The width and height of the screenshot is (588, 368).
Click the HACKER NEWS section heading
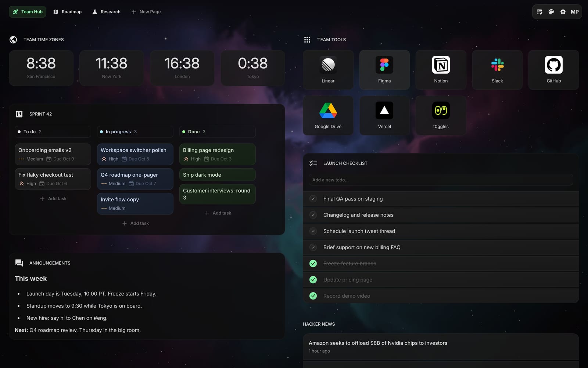click(319, 324)
